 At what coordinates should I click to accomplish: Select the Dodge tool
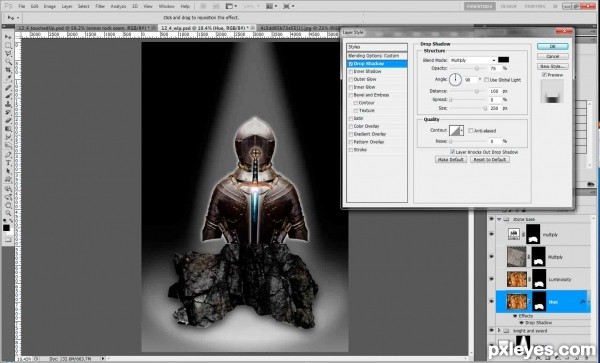8,145
